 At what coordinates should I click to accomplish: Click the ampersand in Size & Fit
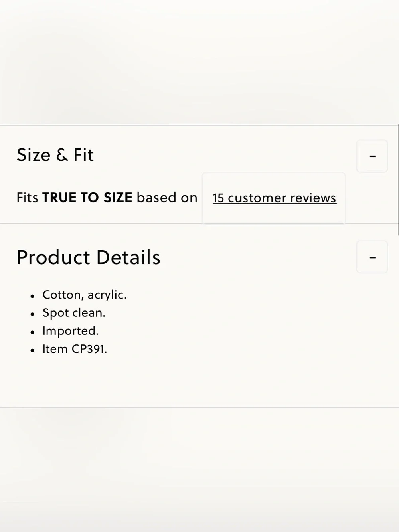pyautogui.click(x=62, y=155)
